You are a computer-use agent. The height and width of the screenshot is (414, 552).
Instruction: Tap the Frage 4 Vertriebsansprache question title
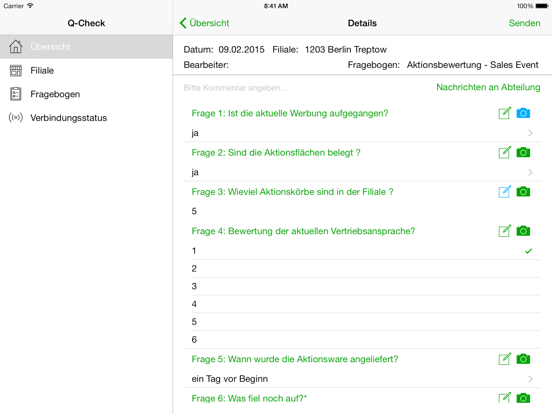303,231
